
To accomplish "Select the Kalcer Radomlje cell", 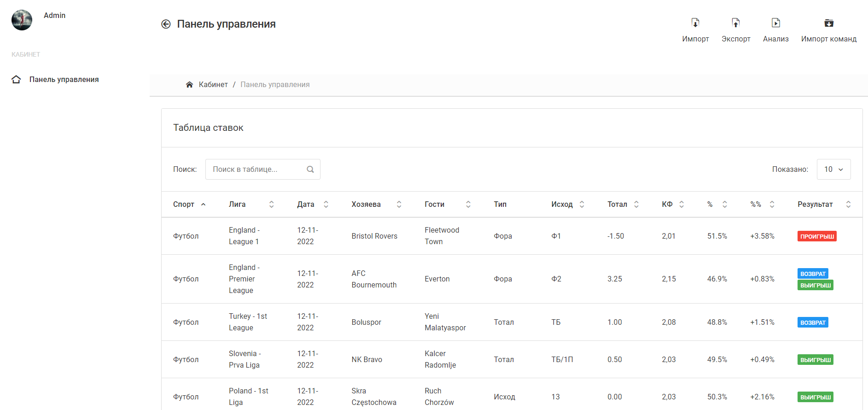I will pyautogui.click(x=440, y=359).
